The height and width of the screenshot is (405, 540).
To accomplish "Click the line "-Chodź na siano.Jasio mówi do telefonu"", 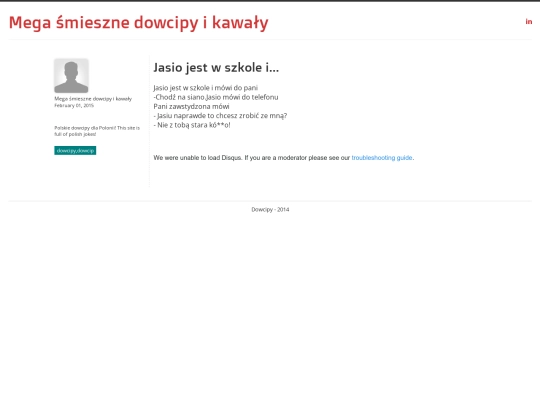I will tap(216, 97).
